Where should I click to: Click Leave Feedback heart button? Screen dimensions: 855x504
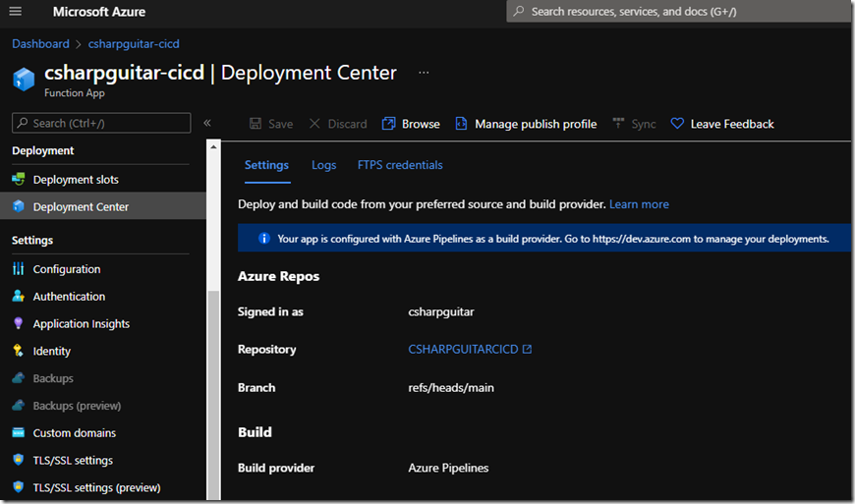pos(722,124)
